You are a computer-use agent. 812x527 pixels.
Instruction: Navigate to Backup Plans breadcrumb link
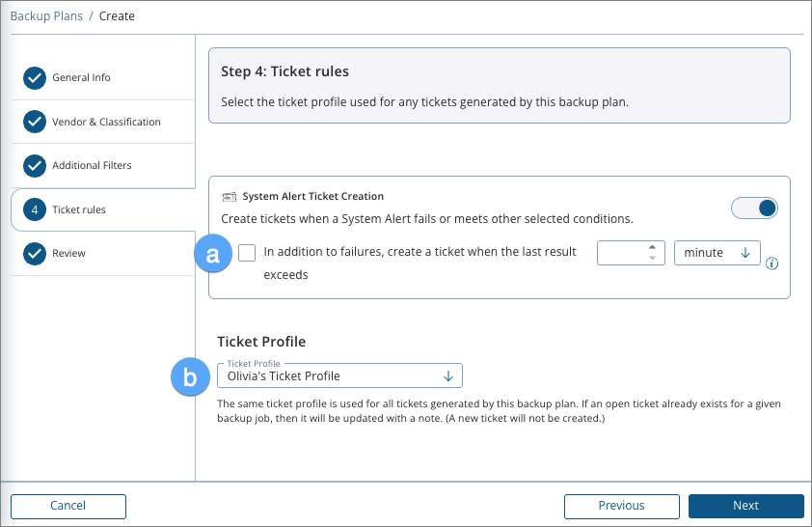(x=45, y=16)
